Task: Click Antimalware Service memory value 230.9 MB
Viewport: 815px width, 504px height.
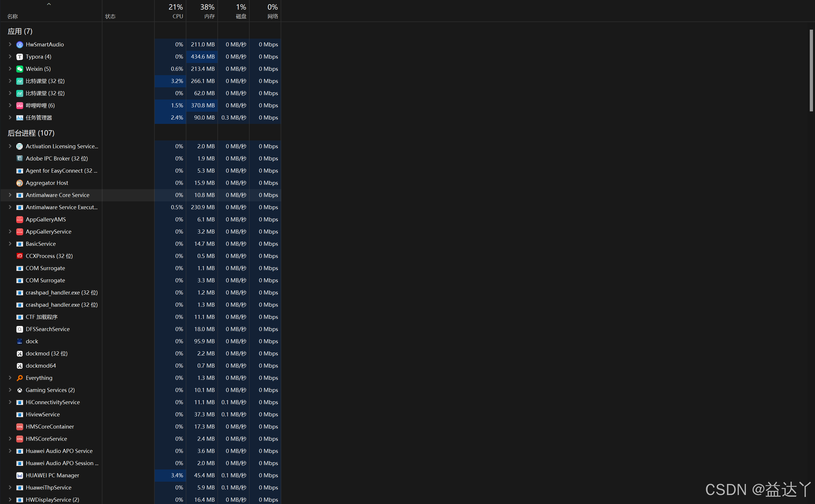Action: (203, 207)
